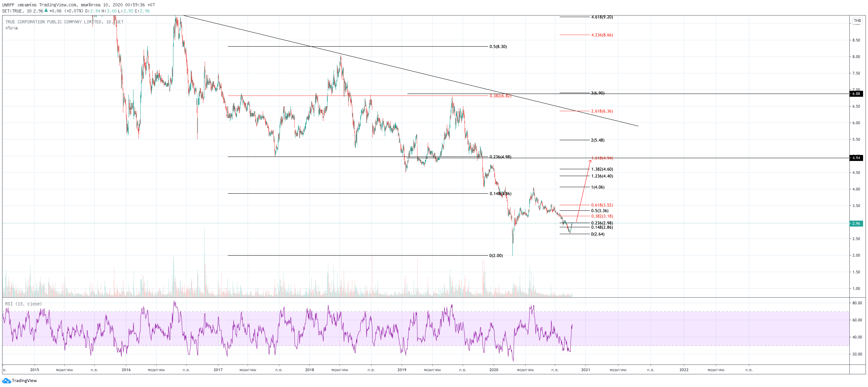Screen dimensions: 868x387
Task: Select the red 0.618(3.52) label
Action: coord(602,205)
